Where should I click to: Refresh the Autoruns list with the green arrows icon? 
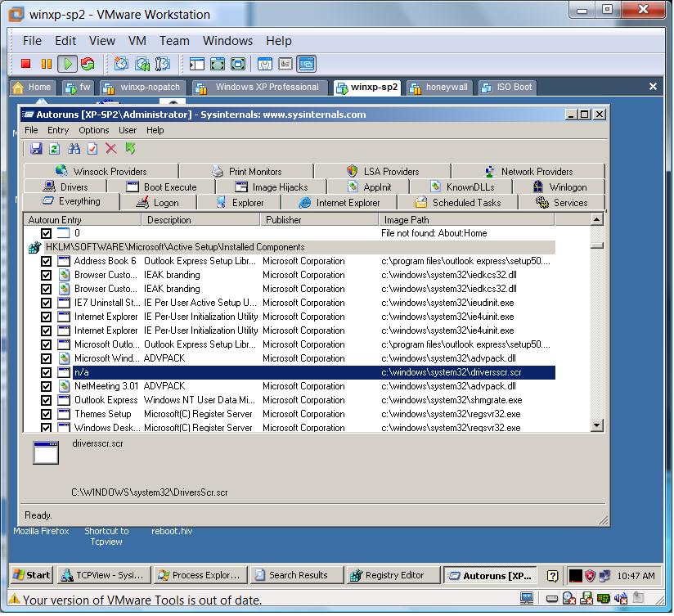[55, 149]
